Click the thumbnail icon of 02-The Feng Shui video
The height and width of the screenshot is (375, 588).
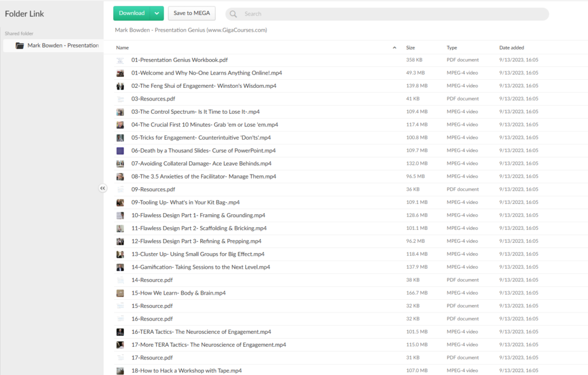coord(120,86)
